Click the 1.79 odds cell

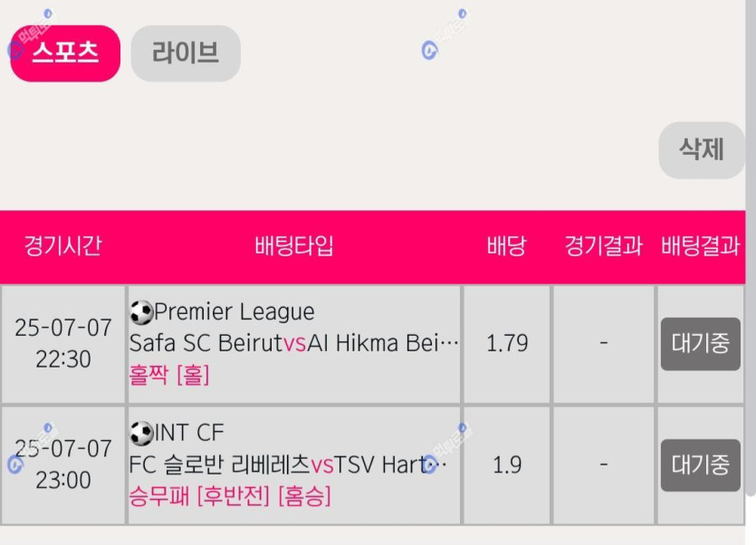click(507, 344)
